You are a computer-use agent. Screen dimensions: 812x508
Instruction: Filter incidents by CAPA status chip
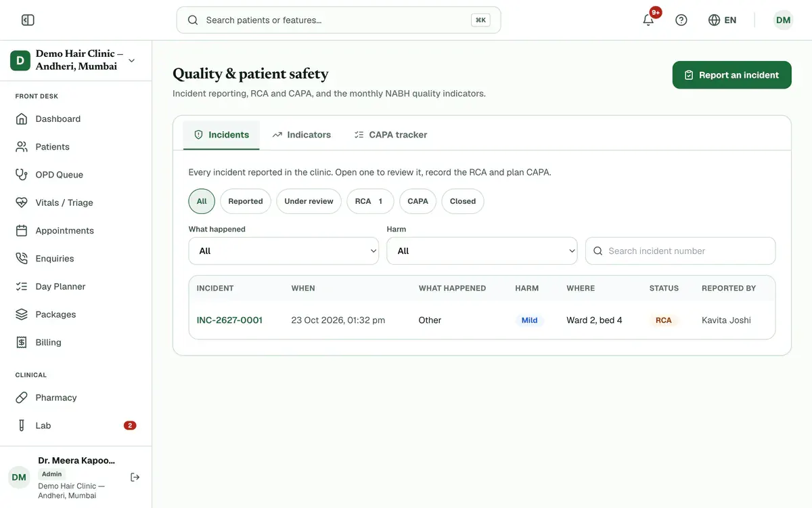click(x=418, y=201)
